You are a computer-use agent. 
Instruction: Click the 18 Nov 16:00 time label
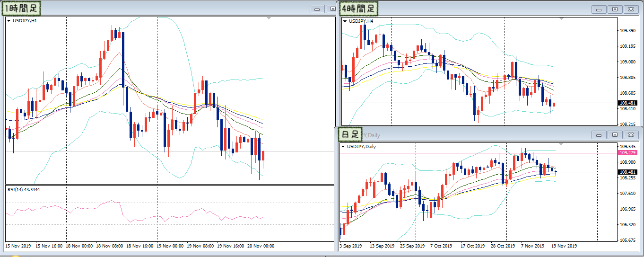point(139,246)
